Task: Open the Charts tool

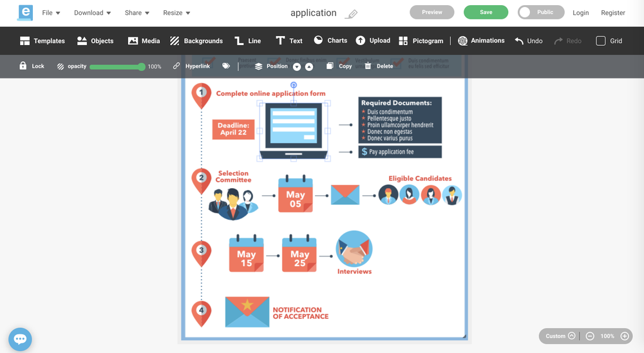Action: [x=330, y=41]
